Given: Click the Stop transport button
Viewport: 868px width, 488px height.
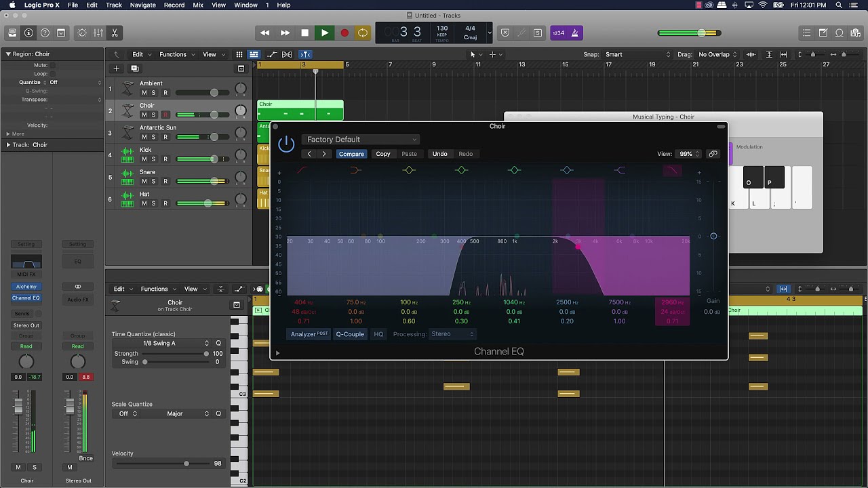Looking at the screenshot, I should (x=304, y=33).
